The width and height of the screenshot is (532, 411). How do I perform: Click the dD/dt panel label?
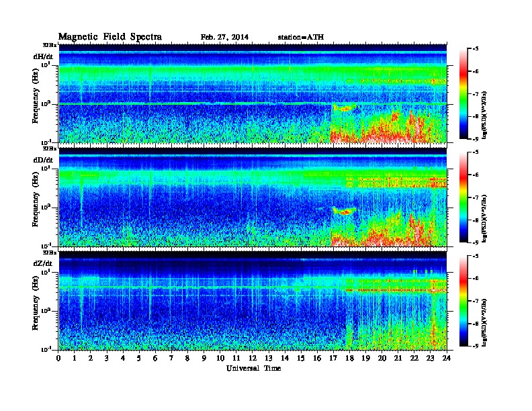point(43,160)
